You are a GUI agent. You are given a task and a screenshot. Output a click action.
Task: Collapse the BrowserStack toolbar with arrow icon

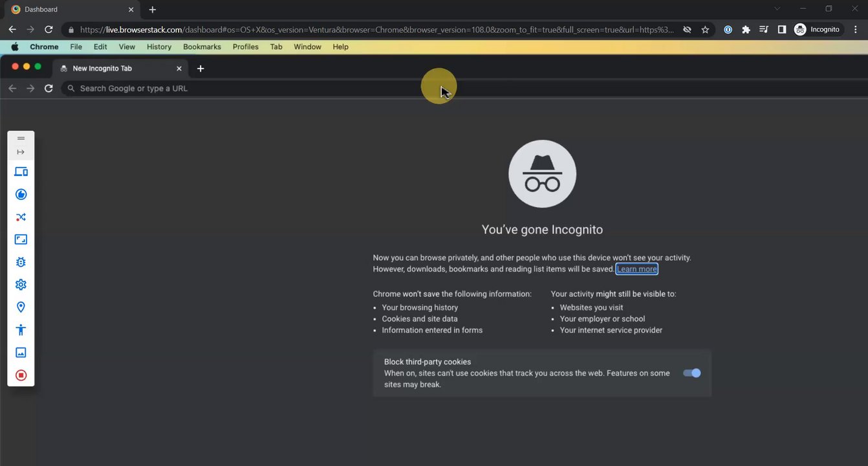pyautogui.click(x=21, y=152)
